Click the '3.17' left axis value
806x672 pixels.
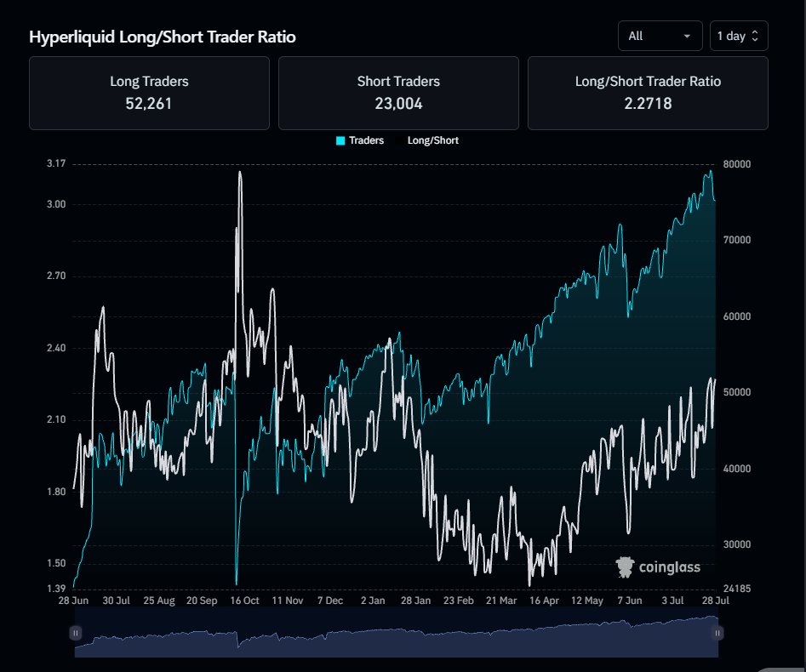[56, 163]
